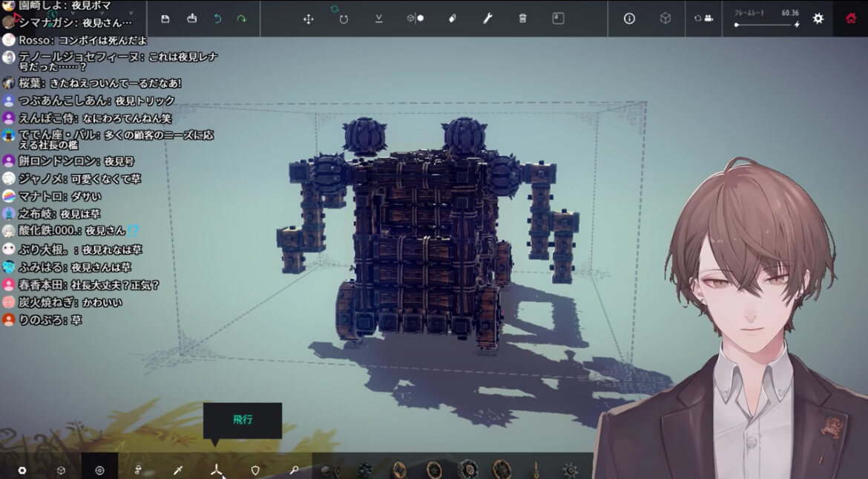Toggle the info circle button
The height and width of the screenshot is (479, 868).
(x=629, y=19)
